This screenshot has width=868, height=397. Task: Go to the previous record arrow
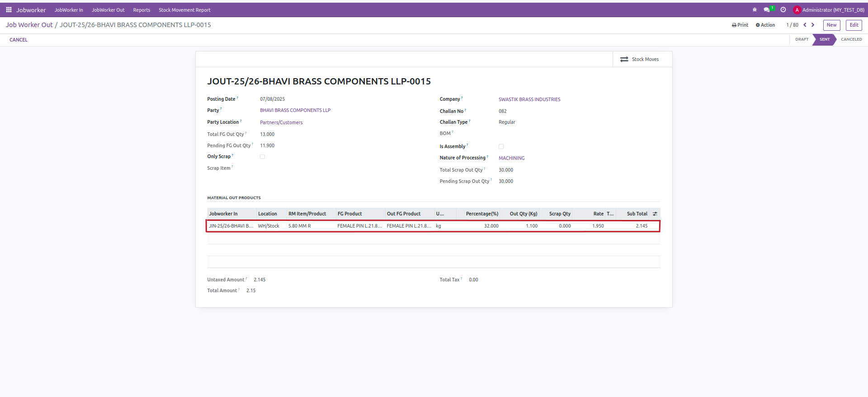(805, 25)
